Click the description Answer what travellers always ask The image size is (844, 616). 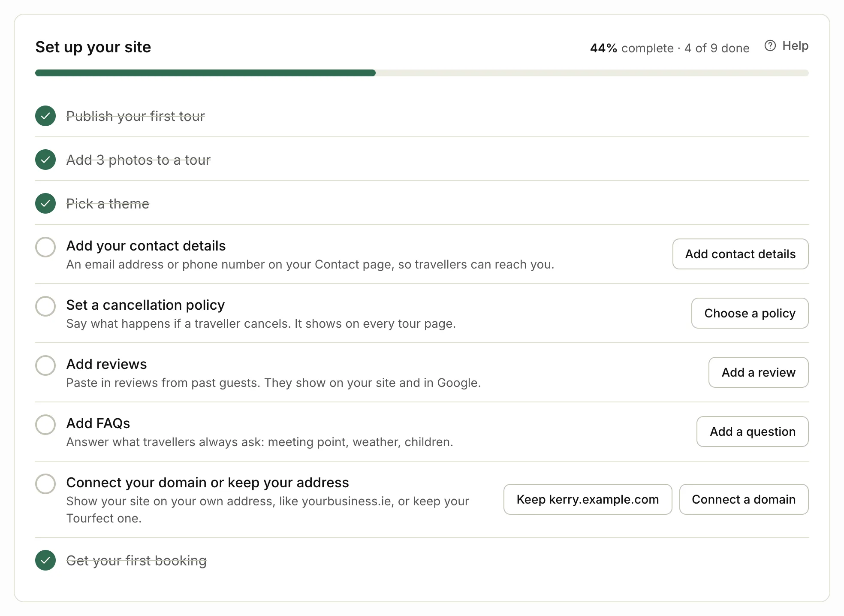point(259,442)
